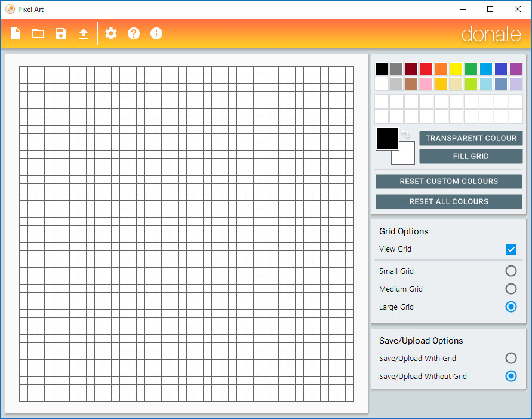Pick the light grey colour swatch
Image resolution: width=532 pixels, height=419 pixels.
[396, 84]
